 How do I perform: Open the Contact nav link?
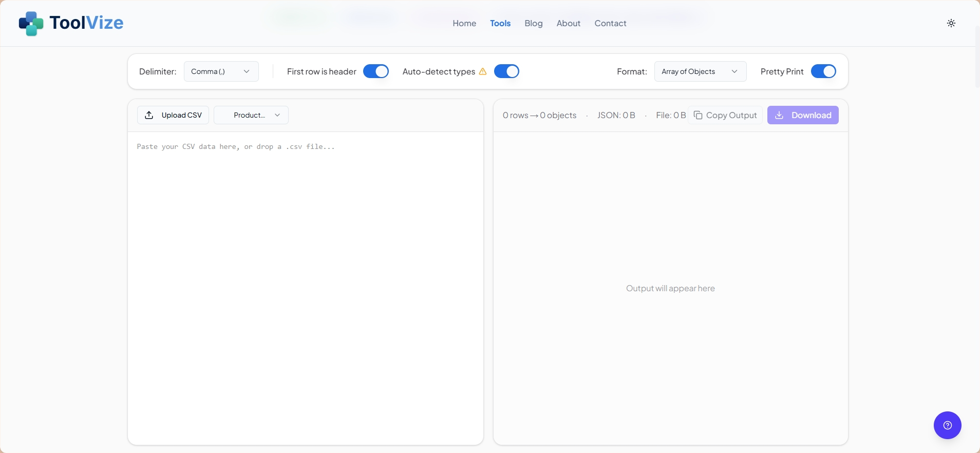coord(611,23)
